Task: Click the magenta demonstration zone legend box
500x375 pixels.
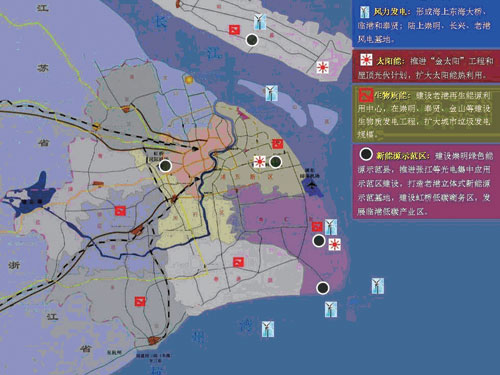Action: click(x=426, y=182)
